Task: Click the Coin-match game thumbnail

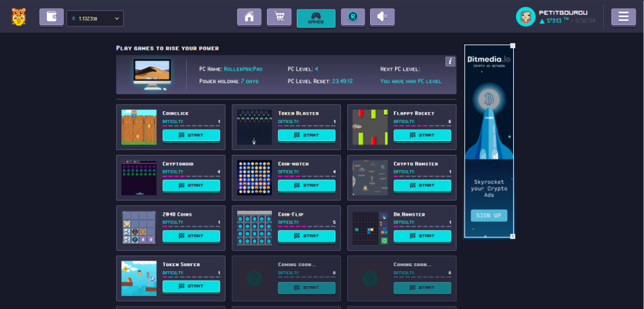Action: [255, 178]
